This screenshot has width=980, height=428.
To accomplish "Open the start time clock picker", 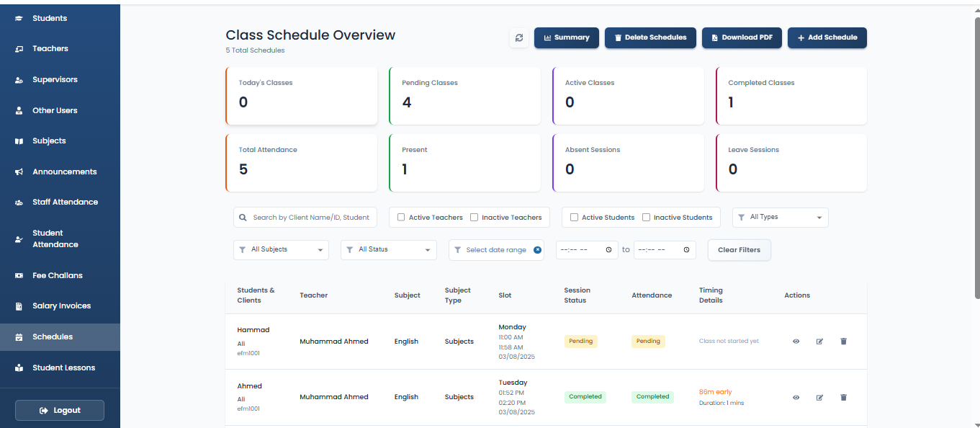I will 608,250.
